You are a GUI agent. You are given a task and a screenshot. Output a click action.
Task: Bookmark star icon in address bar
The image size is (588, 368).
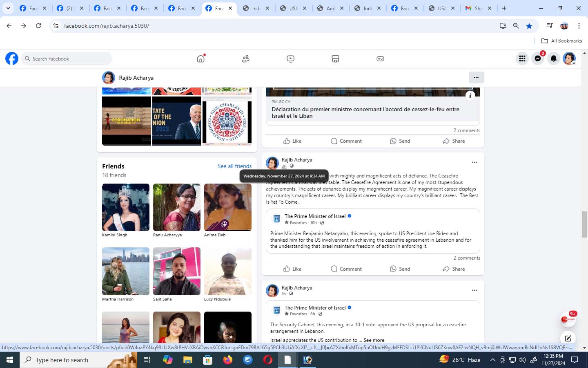[529, 26]
